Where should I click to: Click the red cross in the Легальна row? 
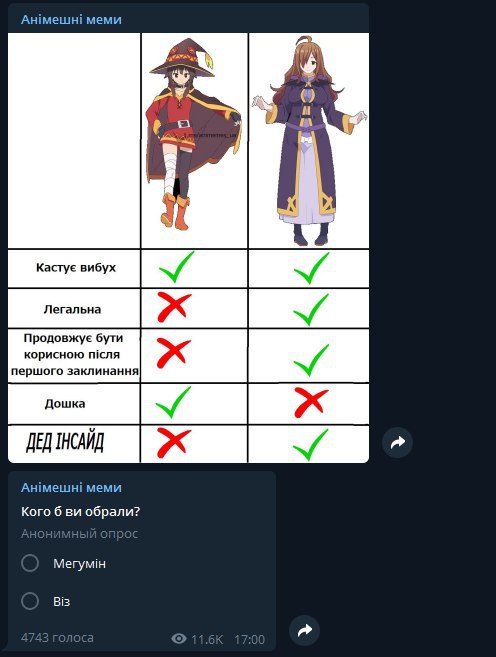point(174,307)
